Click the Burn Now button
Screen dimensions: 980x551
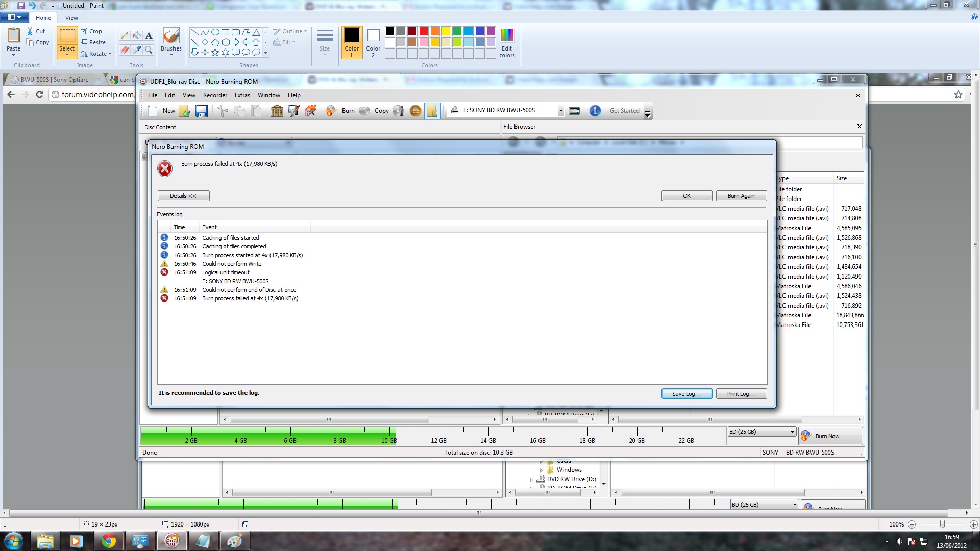[x=830, y=436]
